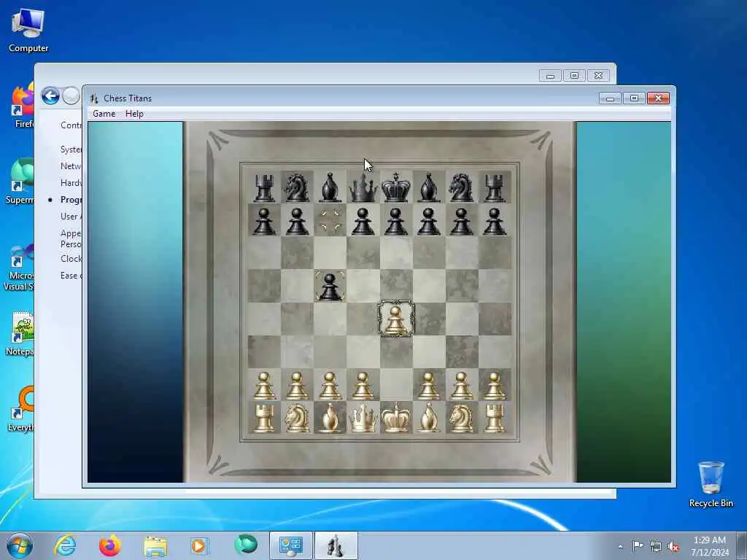Click the white rook in the bottom-right corner
The height and width of the screenshot is (560, 747).
[495, 418]
